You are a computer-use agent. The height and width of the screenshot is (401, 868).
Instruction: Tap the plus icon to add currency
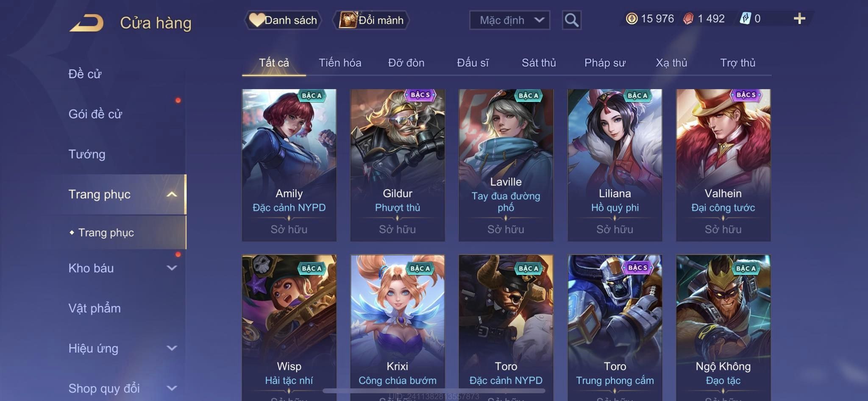click(799, 19)
